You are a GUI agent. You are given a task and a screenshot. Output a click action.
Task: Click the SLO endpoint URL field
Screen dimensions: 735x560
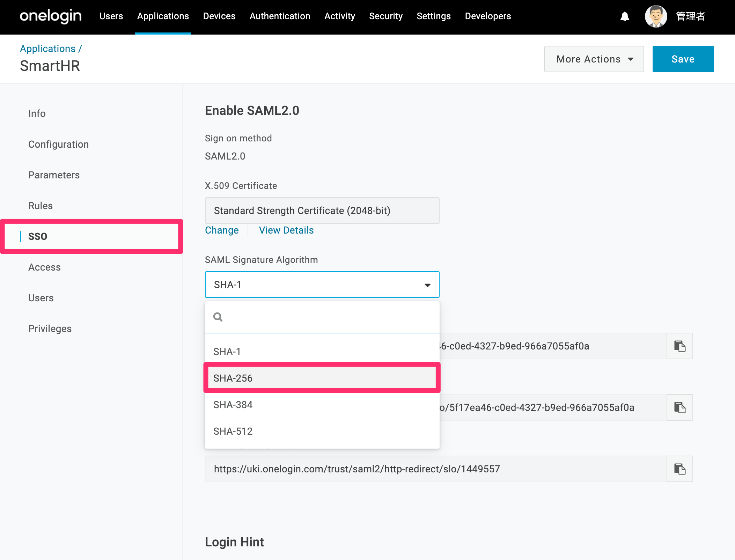[436, 469]
